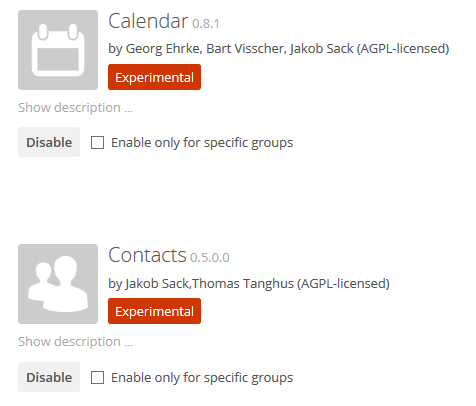Expand the Contacts 'Show description' section
Viewport: 476px width, 406px height.
[x=75, y=342]
